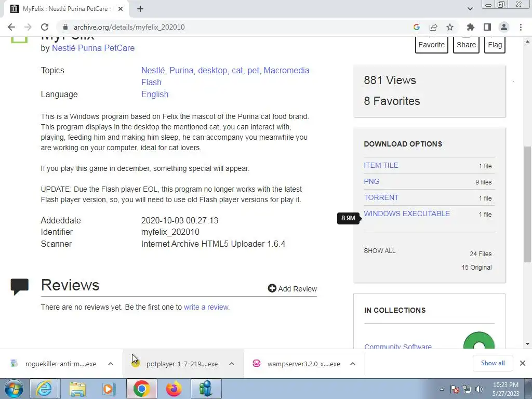Viewport: 532px width, 399px height.
Task: Click the Share button
Action: point(466,45)
